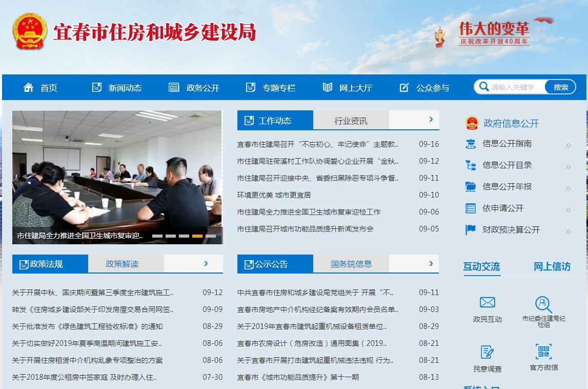Click the 政民互动 envelope icon
This screenshot has height=389, width=588.
(487, 302)
